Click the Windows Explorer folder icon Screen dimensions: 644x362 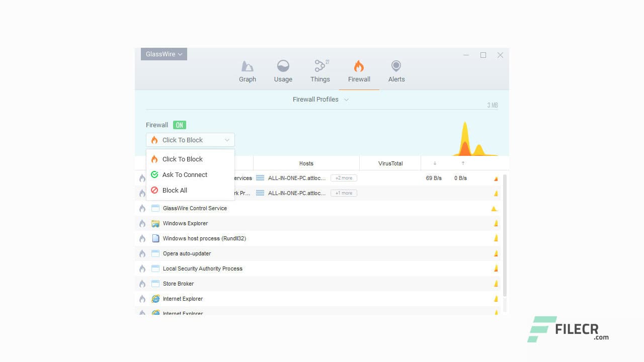(x=155, y=223)
